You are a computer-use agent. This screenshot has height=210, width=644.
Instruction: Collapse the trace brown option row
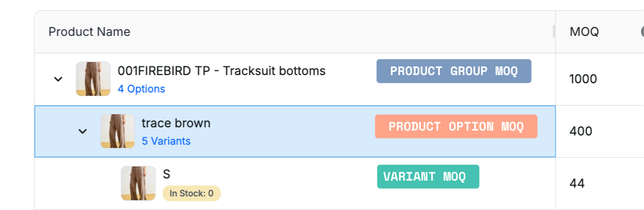click(x=83, y=131)
